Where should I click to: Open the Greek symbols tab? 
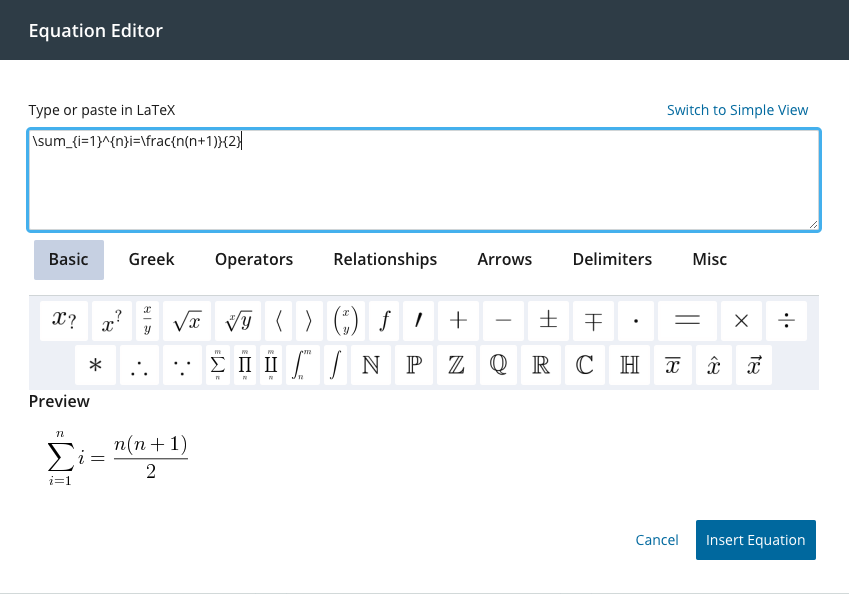pos(151,259)
